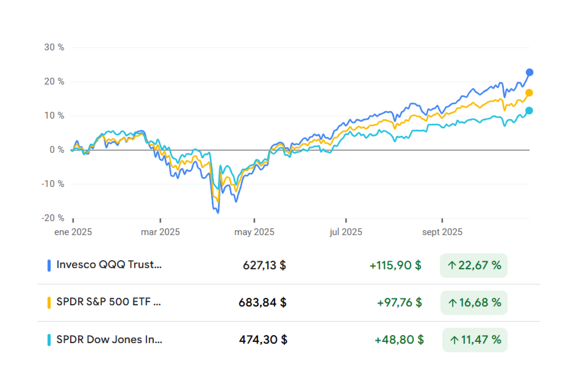Open the SPDR S&P 500 ETF row
Viewport: 578px width, 392px height.
[109, 302]
